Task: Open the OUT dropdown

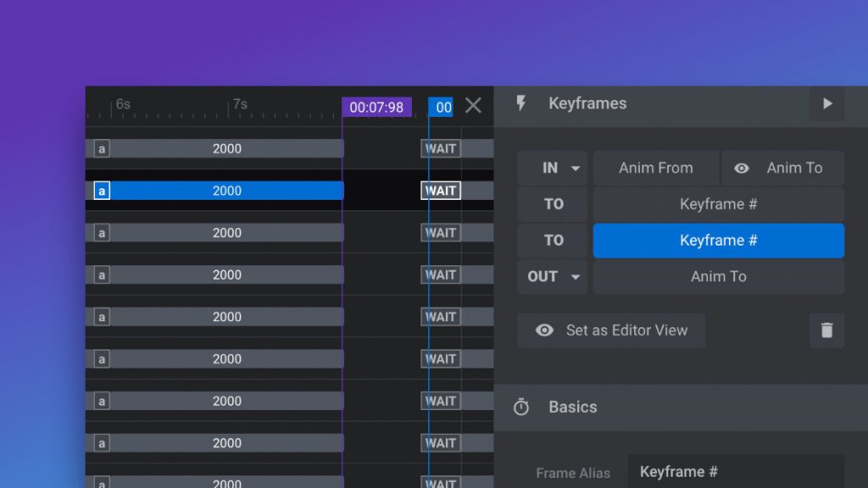Action: (552, 276)
